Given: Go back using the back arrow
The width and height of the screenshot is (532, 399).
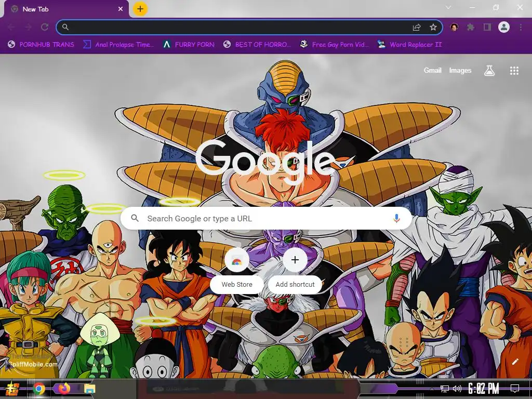Looking at the screenshot, I should click(x=11, y=27).
